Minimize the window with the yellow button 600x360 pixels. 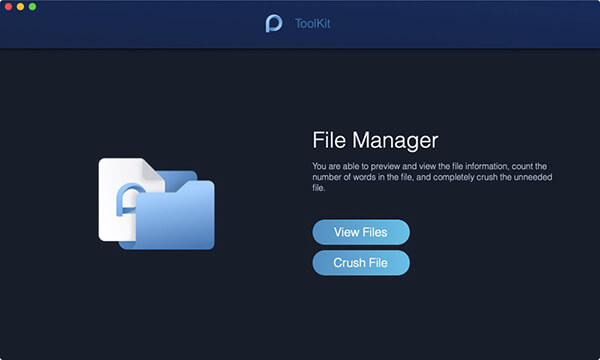point(20,7)
